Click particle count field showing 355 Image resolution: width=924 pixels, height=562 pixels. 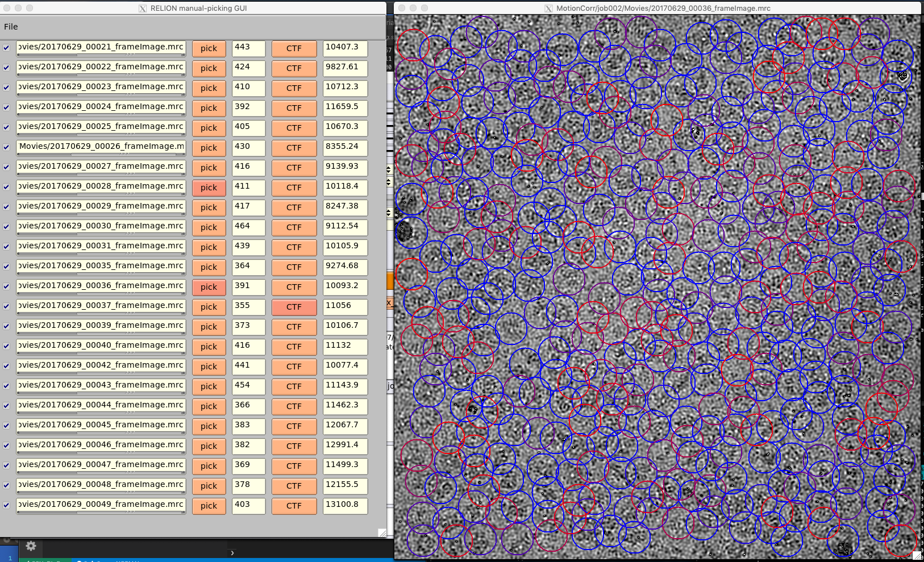coord(248,307)
